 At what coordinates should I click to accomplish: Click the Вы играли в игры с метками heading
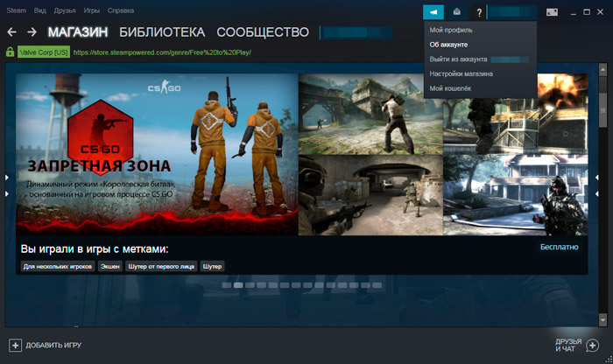95,248
